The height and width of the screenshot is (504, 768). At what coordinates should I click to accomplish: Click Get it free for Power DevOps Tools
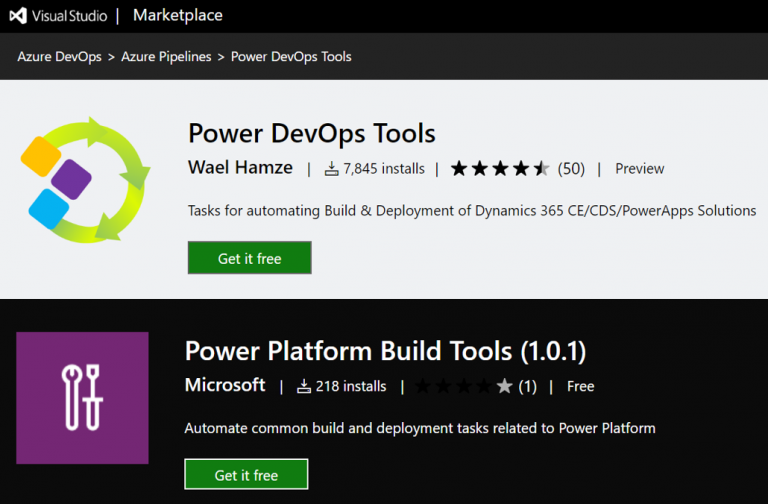pos(250,258)
